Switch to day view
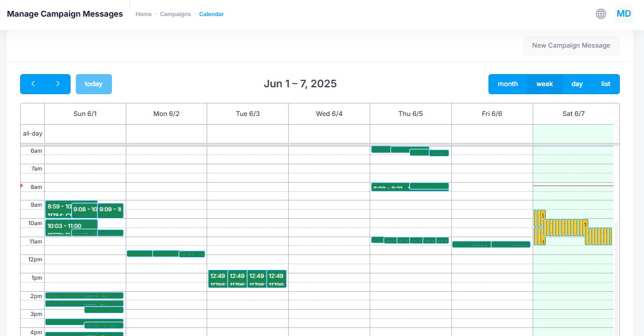Viewport: 644px width, 336px height. point(577,84)
